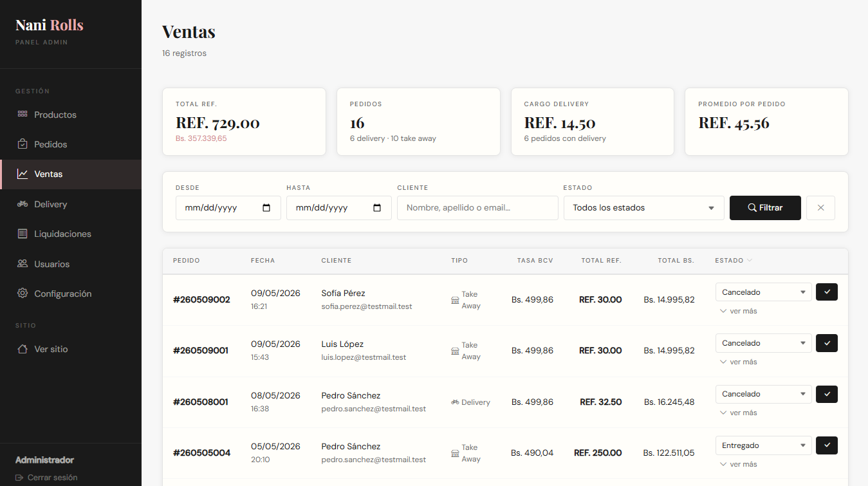Viewport: 868px width, 486px height.
Task: Confirm status for order #260509002 with checkmark
Action: (827, 292)
